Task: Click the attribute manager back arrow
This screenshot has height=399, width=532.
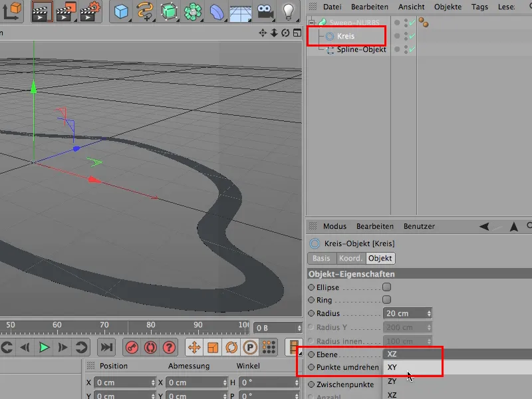Action: (484, 226)
